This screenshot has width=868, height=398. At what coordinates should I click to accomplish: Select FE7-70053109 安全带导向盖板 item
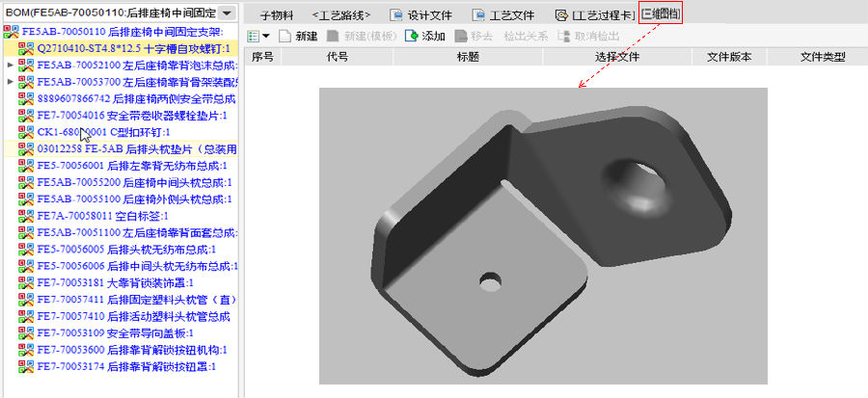click(x=115, y=332)
